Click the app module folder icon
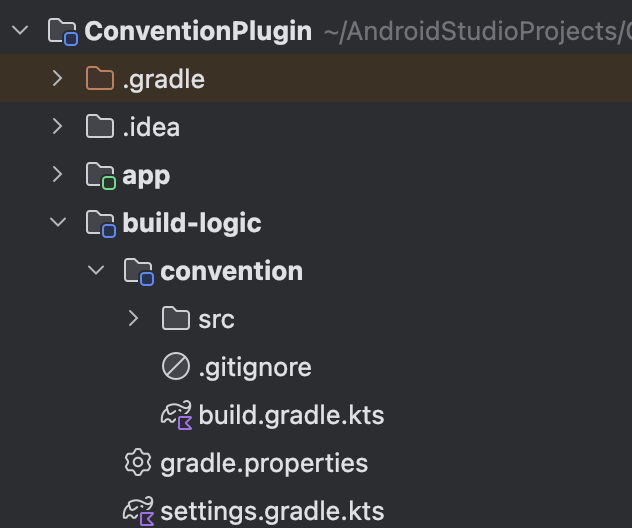The width and height of the screenshot is (632, 528). tap(100, 176)
